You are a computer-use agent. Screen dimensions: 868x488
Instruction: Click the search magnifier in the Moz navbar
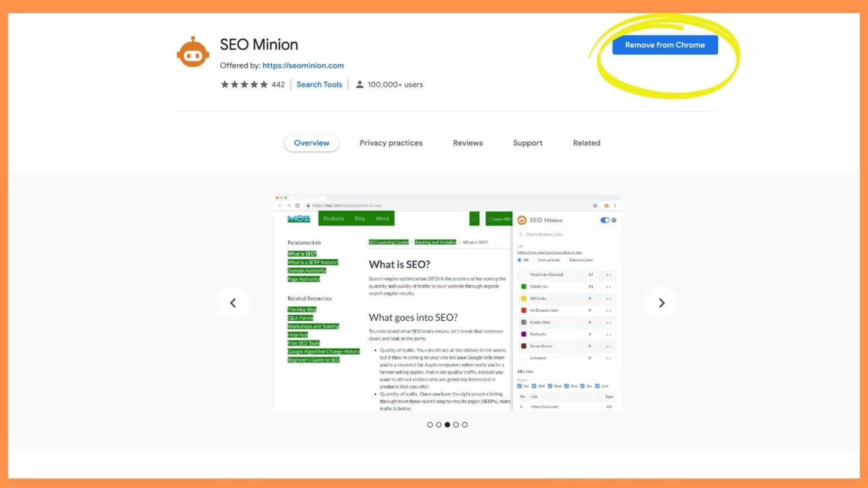[474, 219]
